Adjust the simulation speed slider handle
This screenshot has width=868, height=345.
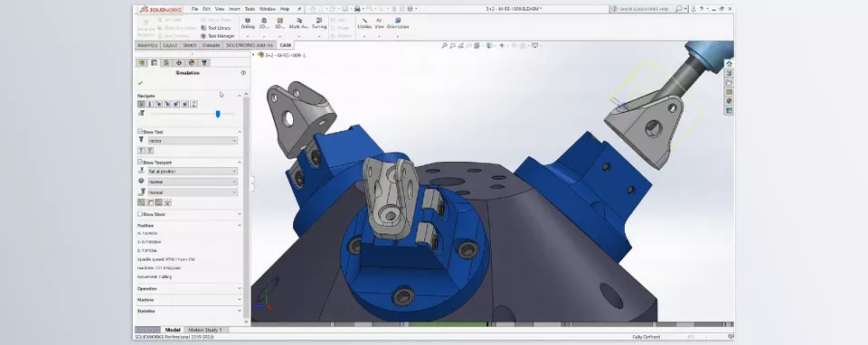pos(218,114)
